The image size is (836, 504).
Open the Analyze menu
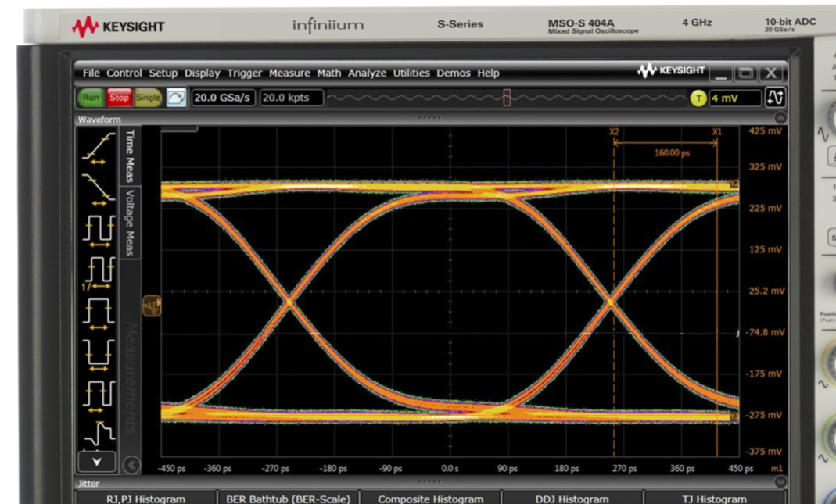pos(367,73)
